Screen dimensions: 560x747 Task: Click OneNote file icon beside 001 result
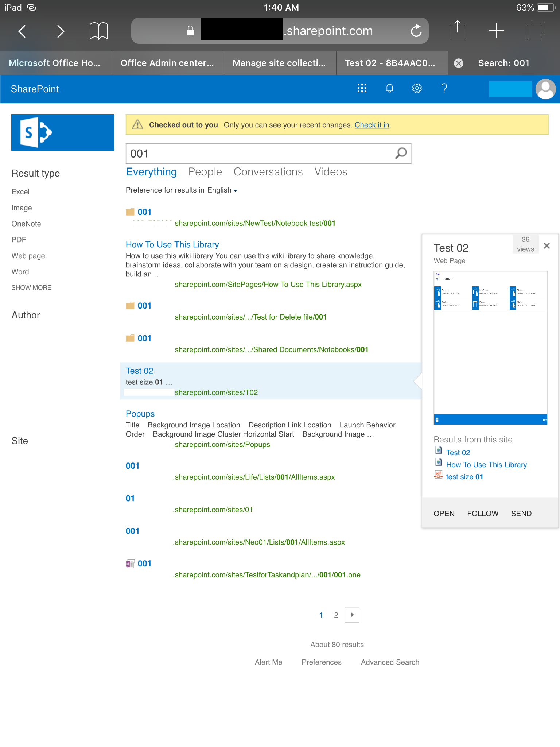click(130, 564)
